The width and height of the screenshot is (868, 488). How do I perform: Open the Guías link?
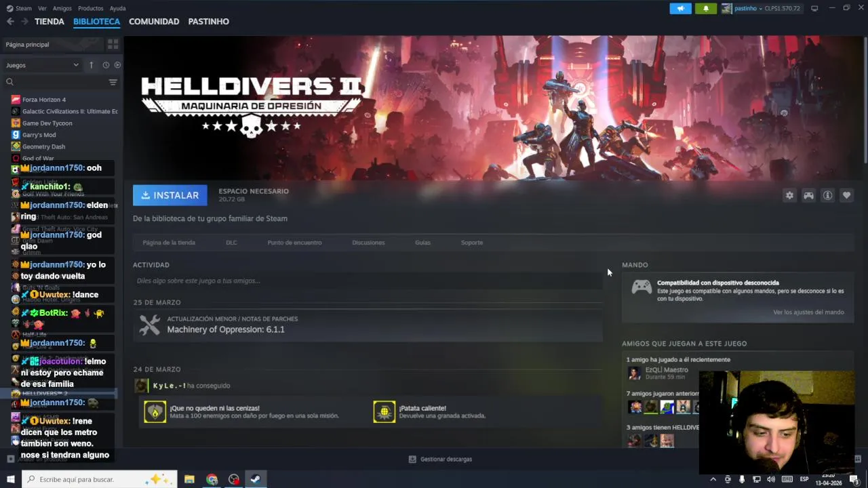[422, 243]
